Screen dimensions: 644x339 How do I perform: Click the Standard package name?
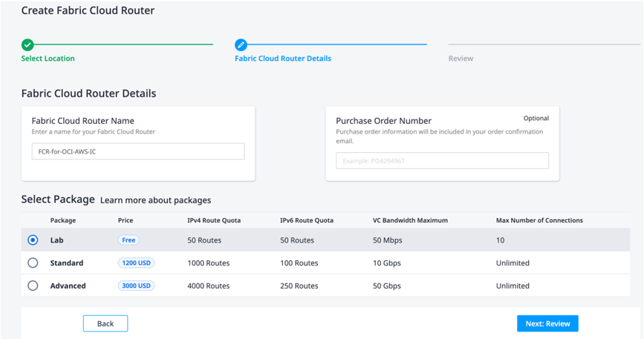[x=67, y=263]
